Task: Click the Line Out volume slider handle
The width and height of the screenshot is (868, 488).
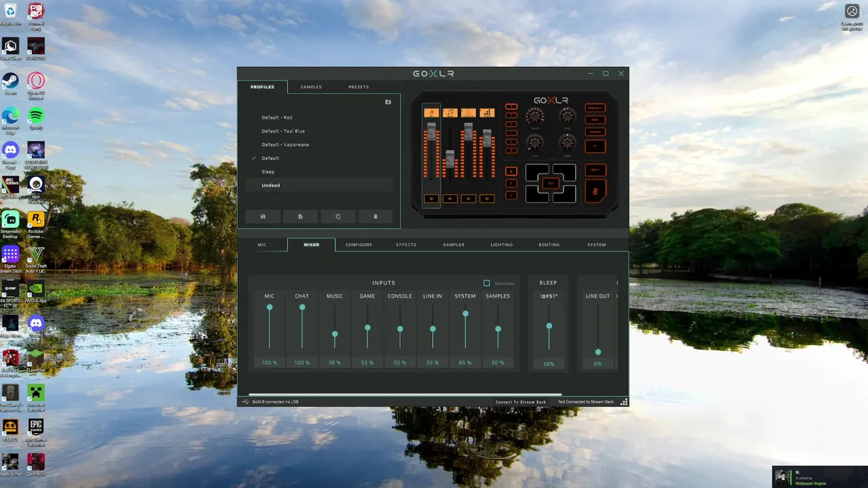Action: click(x=598, y=352)
